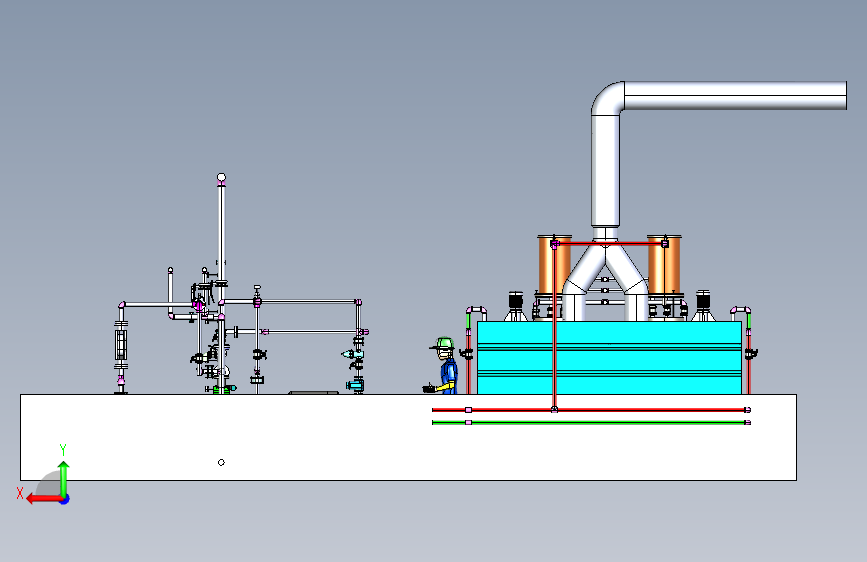Select the horizontal gray exhaust duct at top
This screenshot has width=867, height=562.
[x=735, y=96]
